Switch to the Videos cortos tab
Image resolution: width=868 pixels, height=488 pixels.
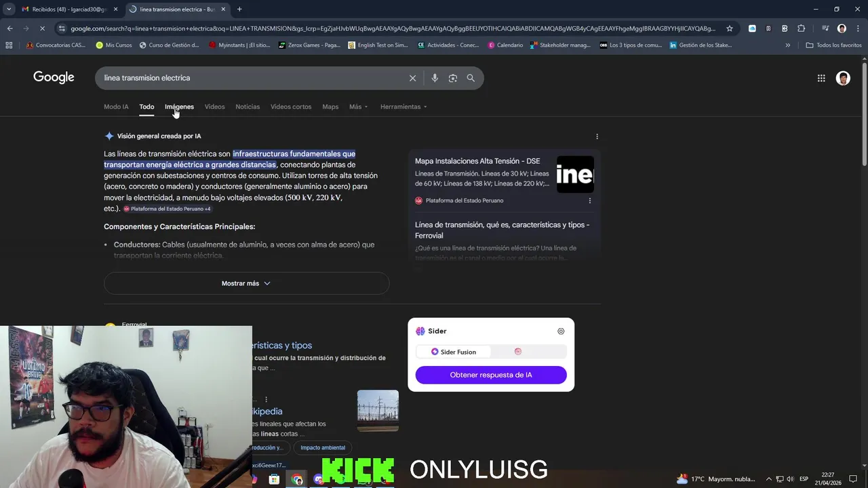291,107
